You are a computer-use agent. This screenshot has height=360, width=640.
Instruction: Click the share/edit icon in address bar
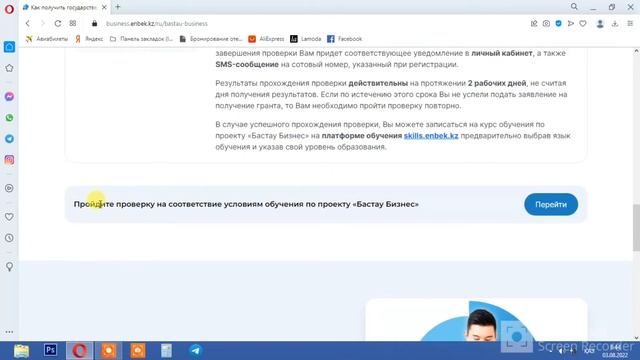[x=534, y=24]
